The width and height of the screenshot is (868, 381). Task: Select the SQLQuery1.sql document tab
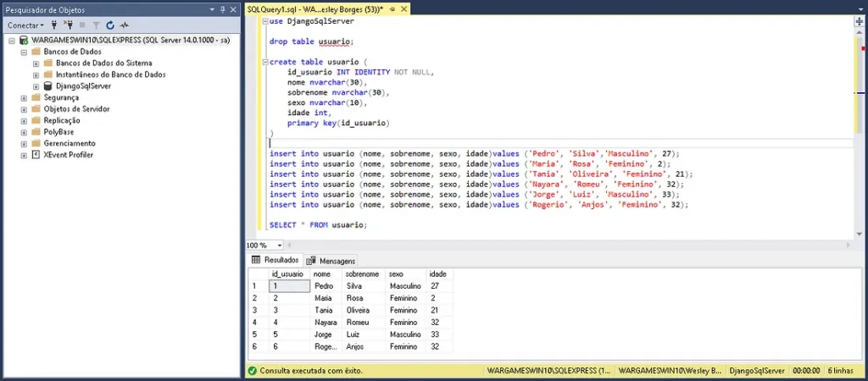315,9
